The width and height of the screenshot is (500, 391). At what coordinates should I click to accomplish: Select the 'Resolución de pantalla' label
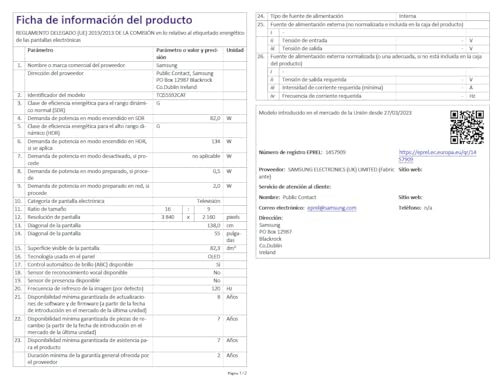(x=54, y=217)
